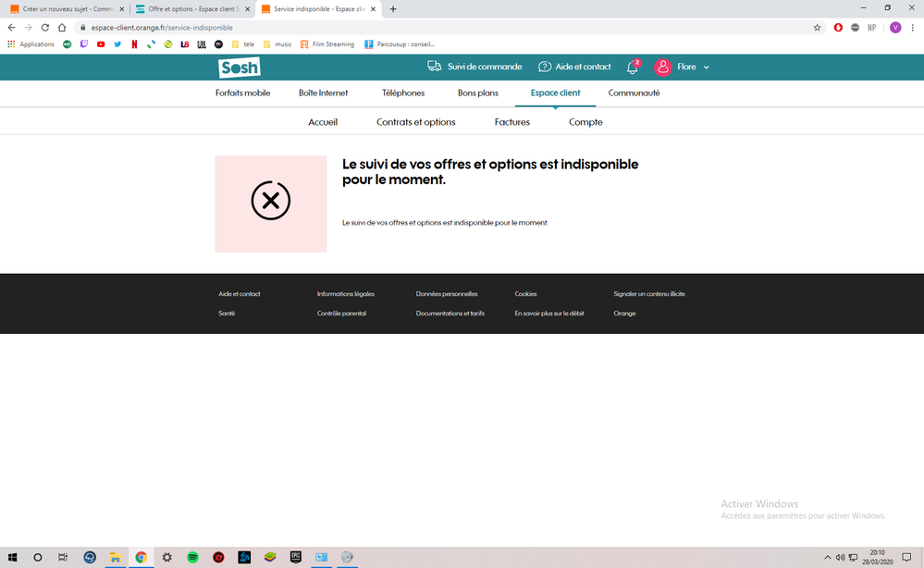
Task: Open the Documentations et tarifs link
Action: [450, 314]
